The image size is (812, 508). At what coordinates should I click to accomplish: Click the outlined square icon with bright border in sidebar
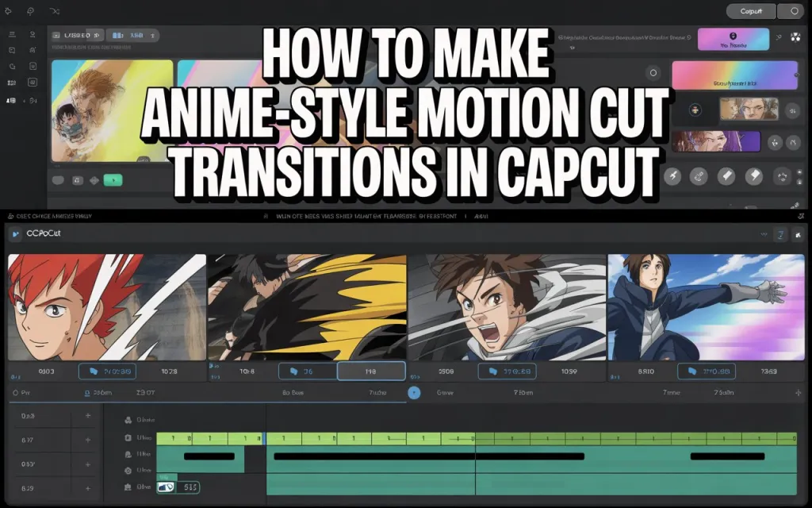tap(32, 83)
